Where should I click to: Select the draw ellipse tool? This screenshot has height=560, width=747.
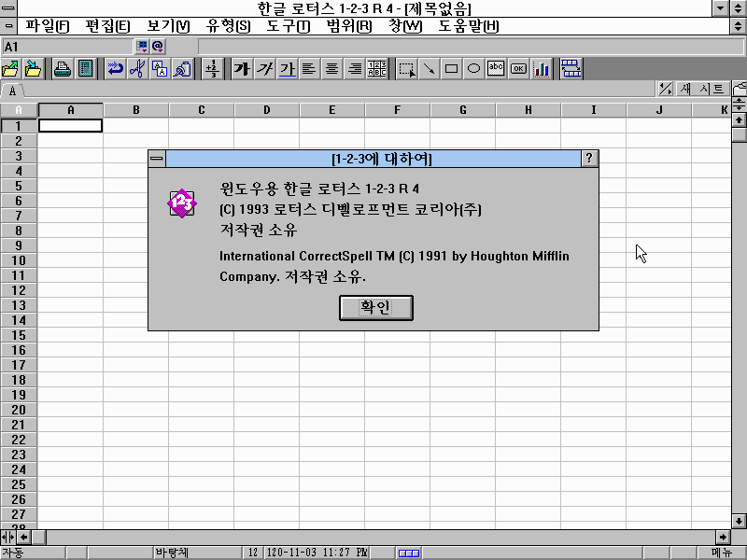tap(473, 69)
